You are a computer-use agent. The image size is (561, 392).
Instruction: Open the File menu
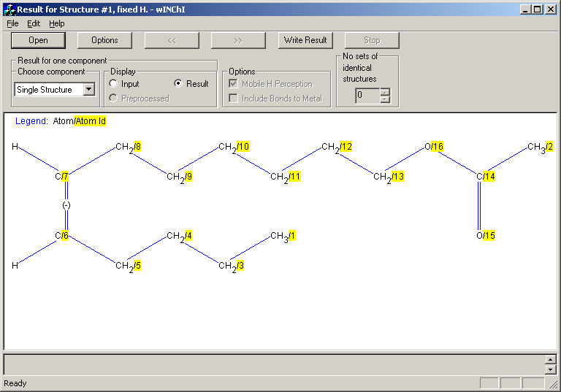(x=12, y=23)
